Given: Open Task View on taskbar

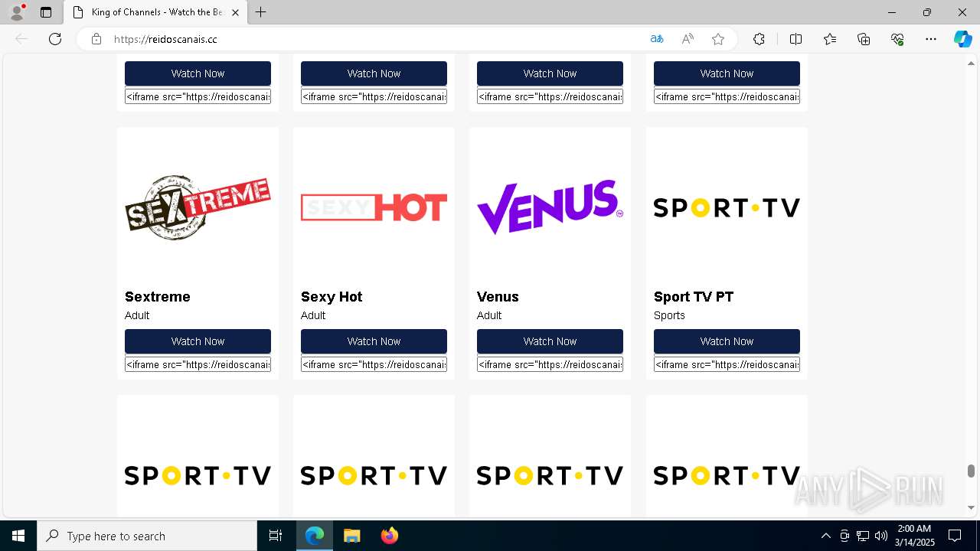Looking at the screenshot, I should pos(276,536).
